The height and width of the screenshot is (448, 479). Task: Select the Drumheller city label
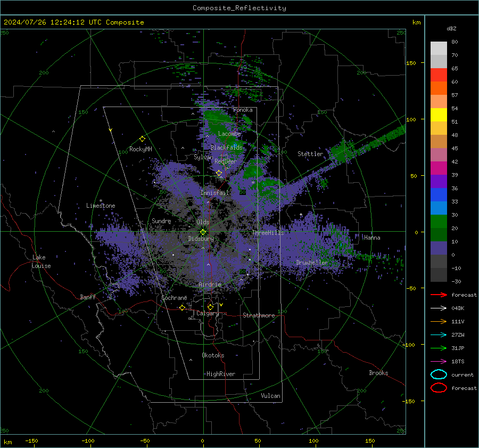pos(312,263)
